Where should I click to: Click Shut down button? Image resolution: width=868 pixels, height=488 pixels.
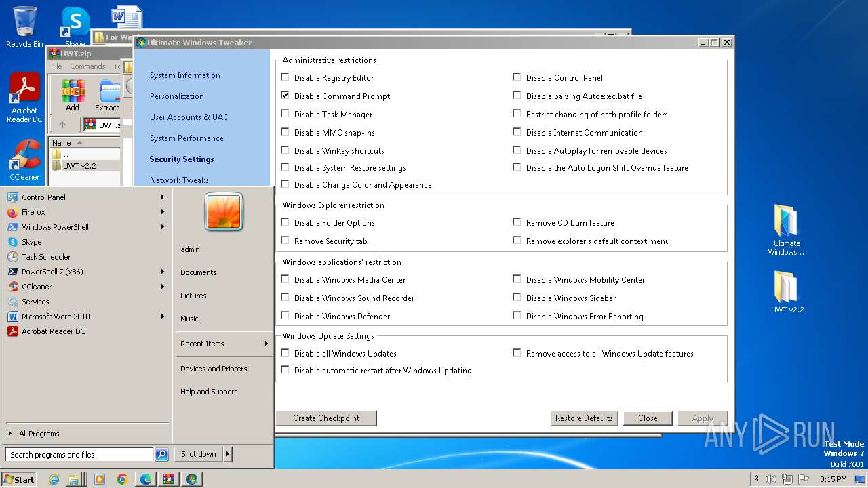tap(199, 455)
